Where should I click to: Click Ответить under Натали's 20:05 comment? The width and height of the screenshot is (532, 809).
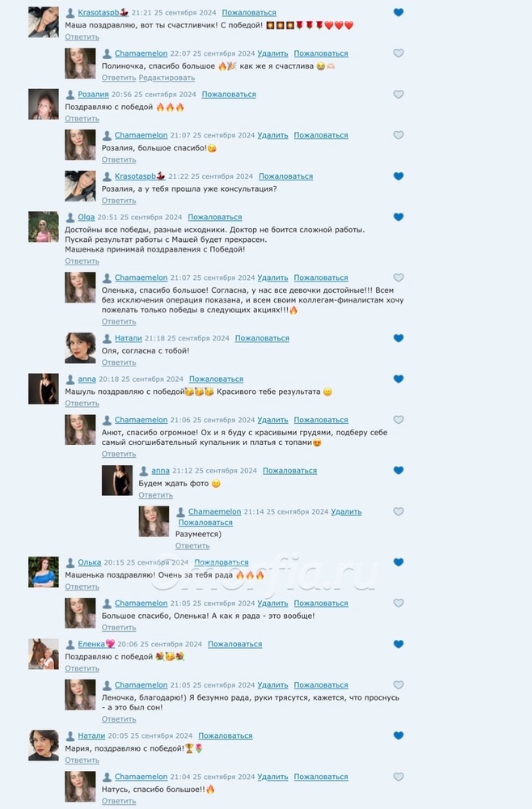82,760
